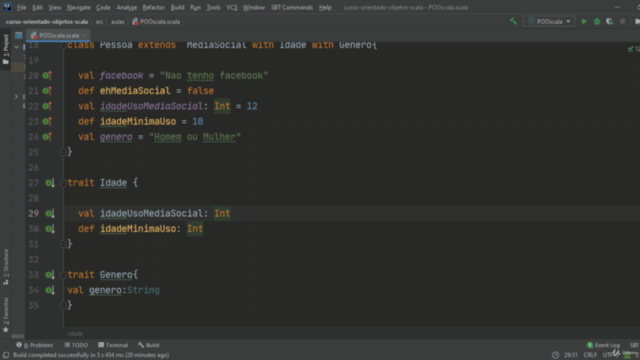Click the build project hammer icon
Viewport: 640px width, 360px height.
click(513, 22)
